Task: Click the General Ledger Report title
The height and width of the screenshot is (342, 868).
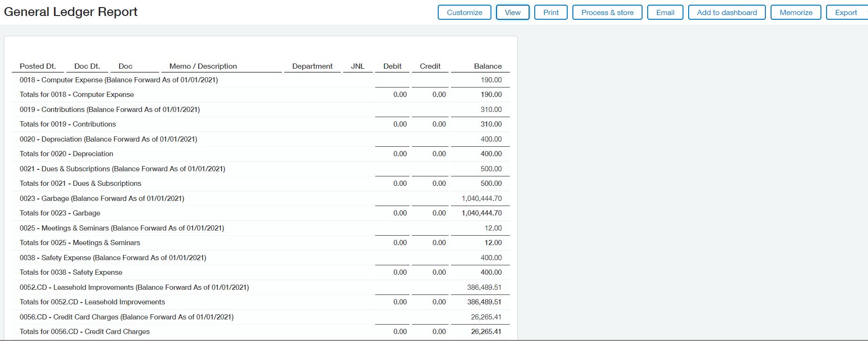Action: point(71,12)
